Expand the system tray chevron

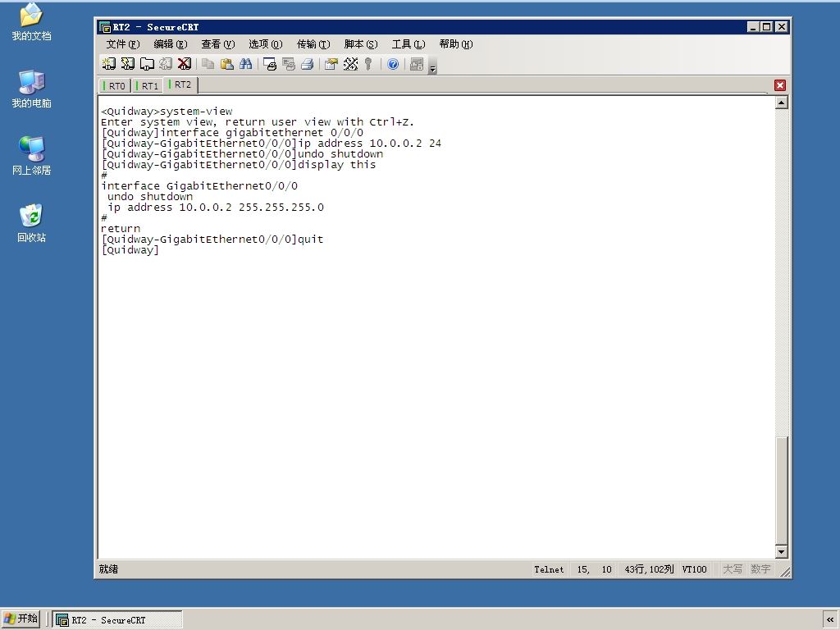[x=830, y=620]
